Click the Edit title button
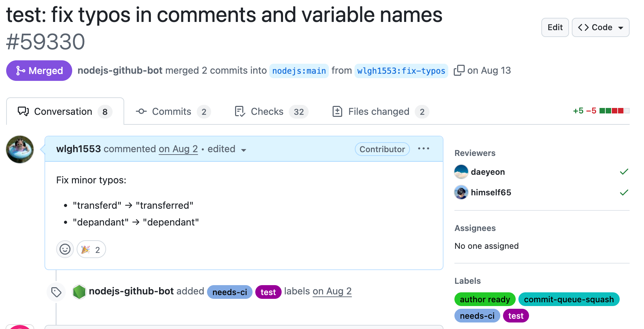Viewport: 644px width, 329px height. [555, 27]
